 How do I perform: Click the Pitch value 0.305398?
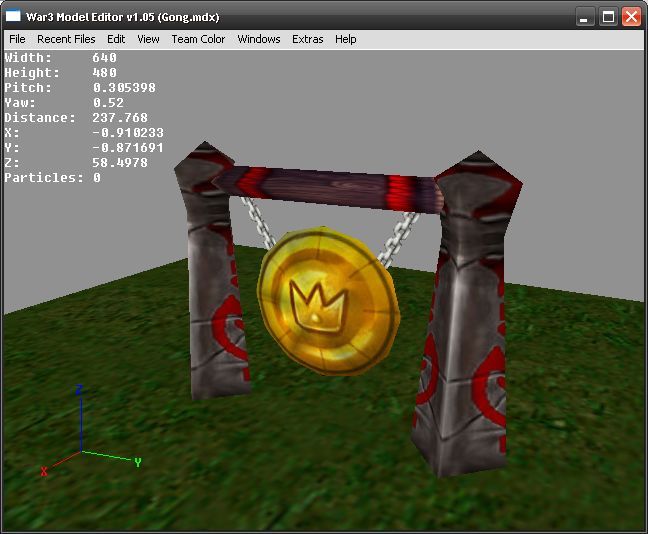(x=124, y=88)
